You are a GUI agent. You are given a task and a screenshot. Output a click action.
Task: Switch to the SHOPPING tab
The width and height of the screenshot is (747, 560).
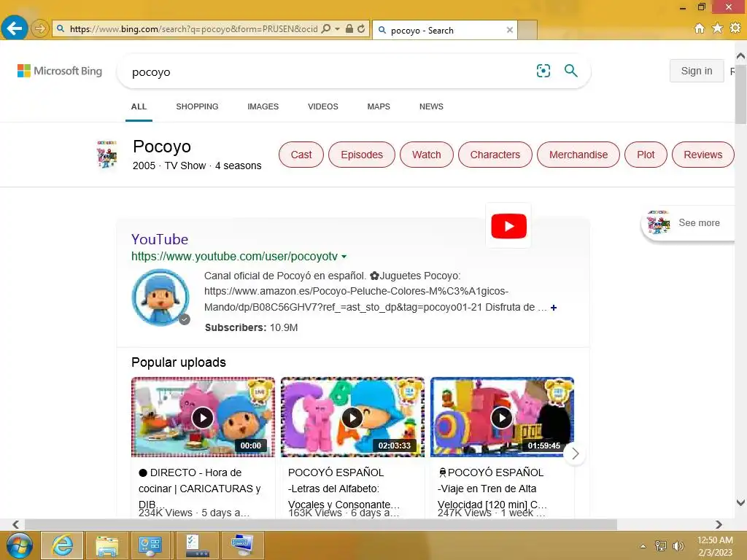pos(197,106)
